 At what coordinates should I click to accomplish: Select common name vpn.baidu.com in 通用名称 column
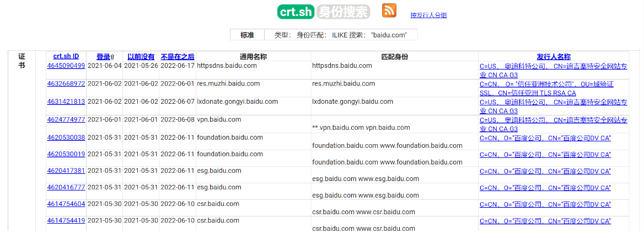coord(219,120)
